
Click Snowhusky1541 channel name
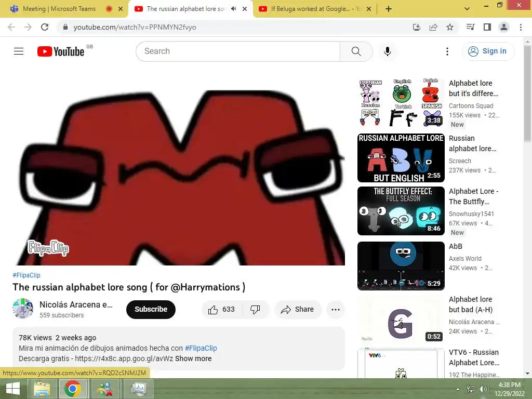[x=471, y=214]
